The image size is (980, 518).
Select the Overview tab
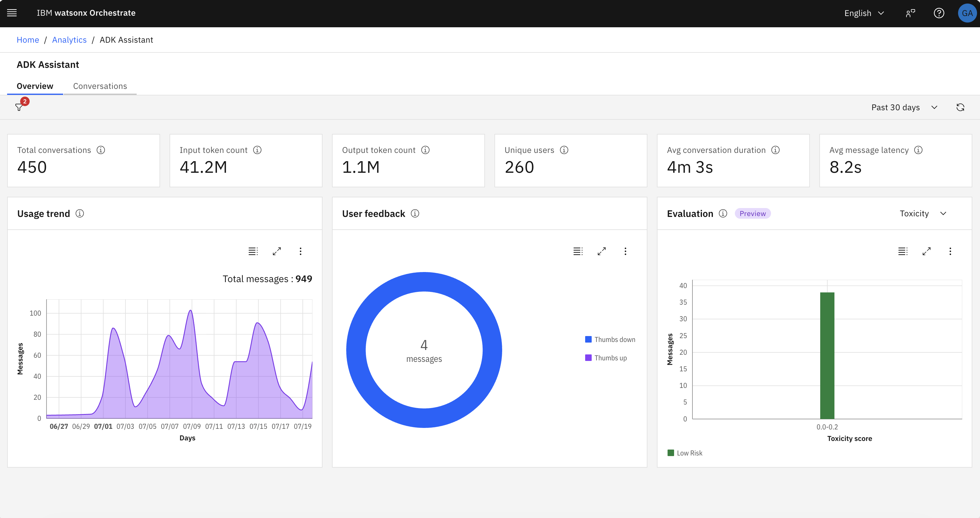coord(35,86)
